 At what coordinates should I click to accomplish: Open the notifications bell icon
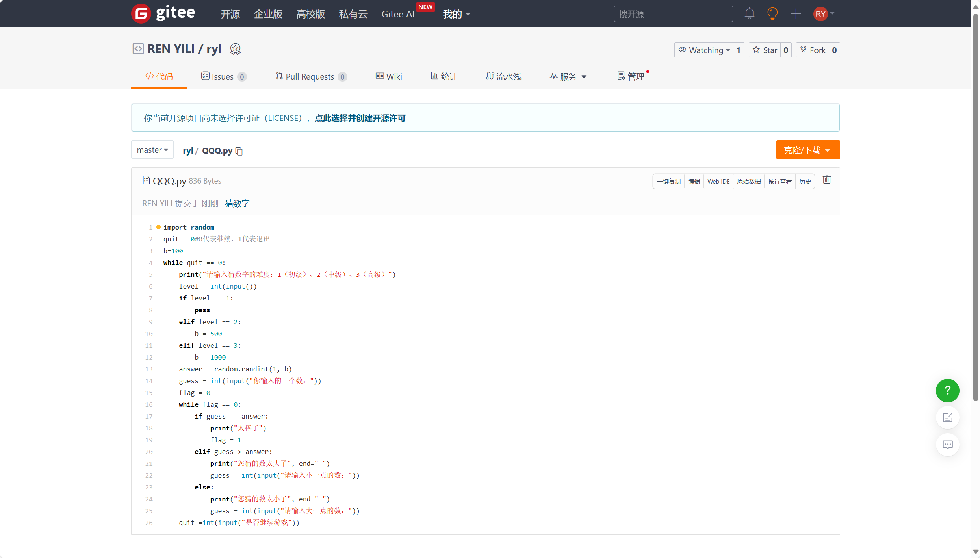(x=750, y=13)
